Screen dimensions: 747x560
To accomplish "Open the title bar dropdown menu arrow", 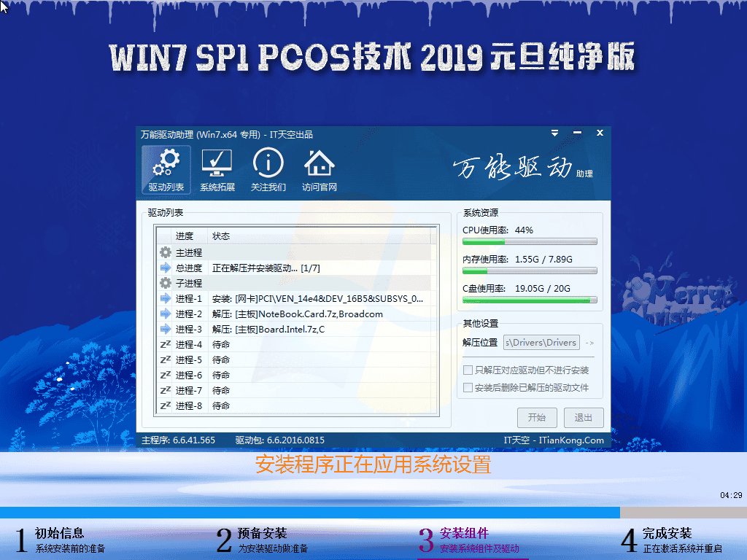I will [554, 133].
